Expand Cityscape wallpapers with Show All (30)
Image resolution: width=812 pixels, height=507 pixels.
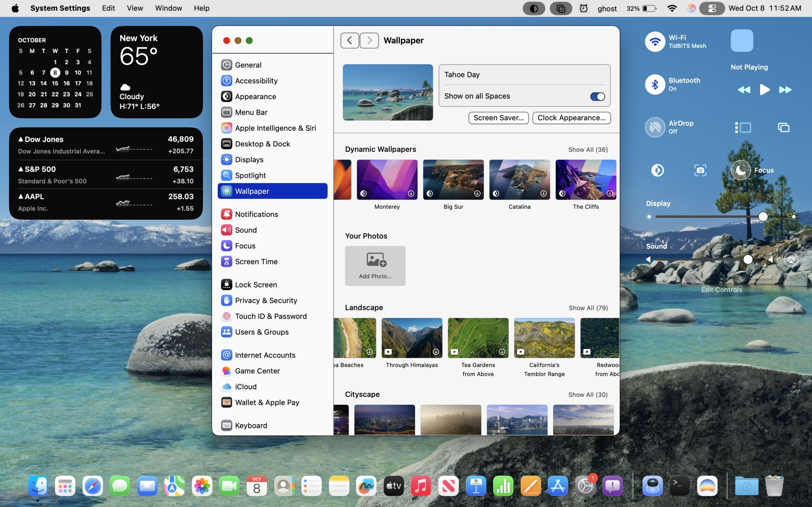click(x=587, y=395)
